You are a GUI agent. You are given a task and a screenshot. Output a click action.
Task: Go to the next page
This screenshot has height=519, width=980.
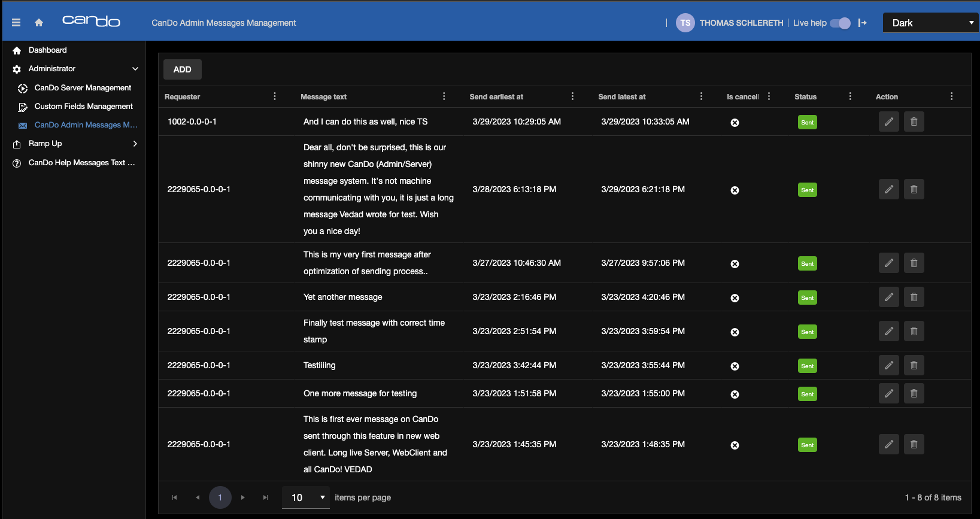242,497
